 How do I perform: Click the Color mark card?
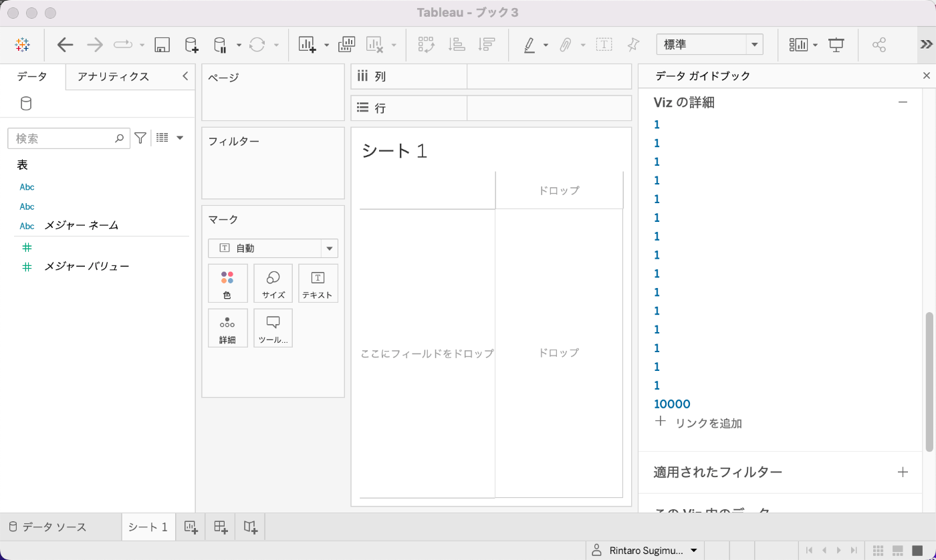coord(227,283)
